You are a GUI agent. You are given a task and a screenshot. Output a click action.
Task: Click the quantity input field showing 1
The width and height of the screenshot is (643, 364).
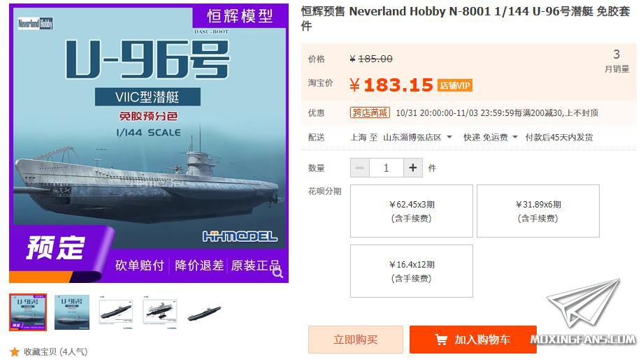coord(386,168)
